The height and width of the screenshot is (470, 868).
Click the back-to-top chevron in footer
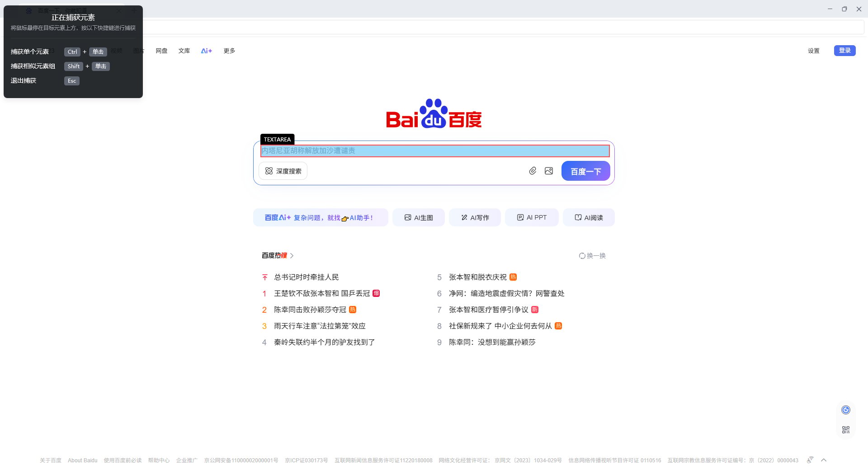[824, 460]
